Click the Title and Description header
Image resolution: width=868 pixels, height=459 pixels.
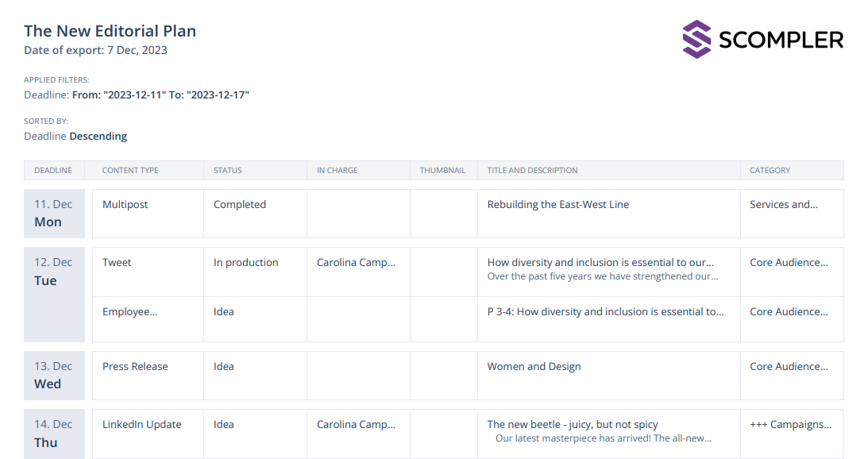[x=532, y=171]
